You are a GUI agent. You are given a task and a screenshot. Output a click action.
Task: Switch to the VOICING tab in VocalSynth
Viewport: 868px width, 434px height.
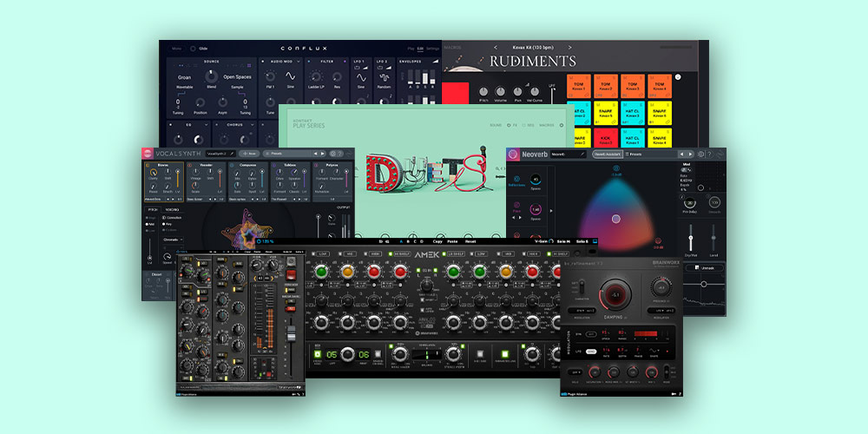tap(172, 210)
